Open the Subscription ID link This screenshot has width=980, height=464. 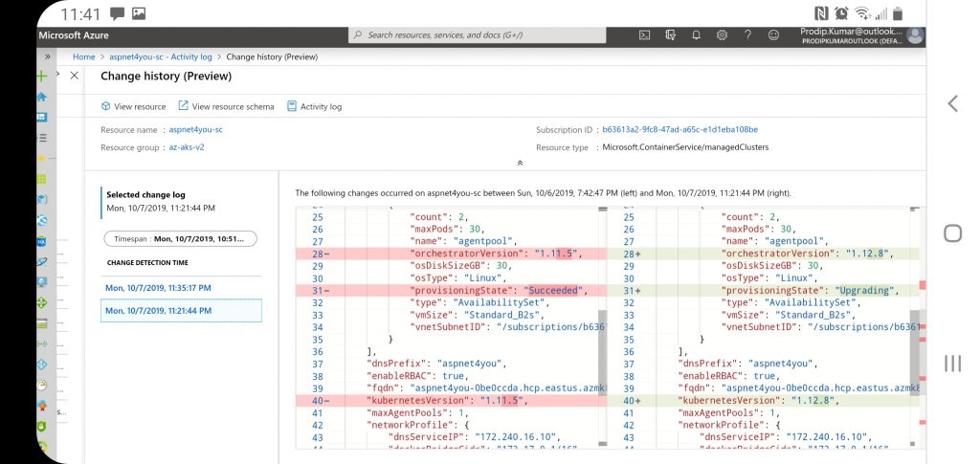click(680, 130)
